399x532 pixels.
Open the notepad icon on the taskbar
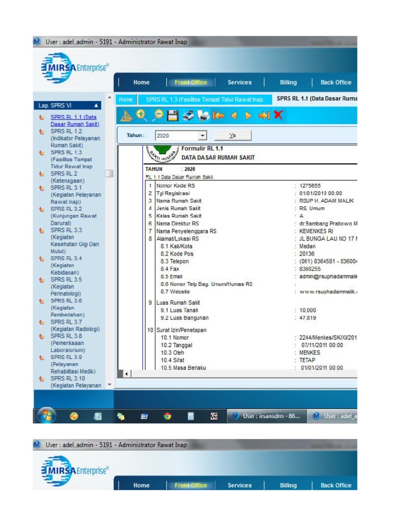[x=98, y=416]
